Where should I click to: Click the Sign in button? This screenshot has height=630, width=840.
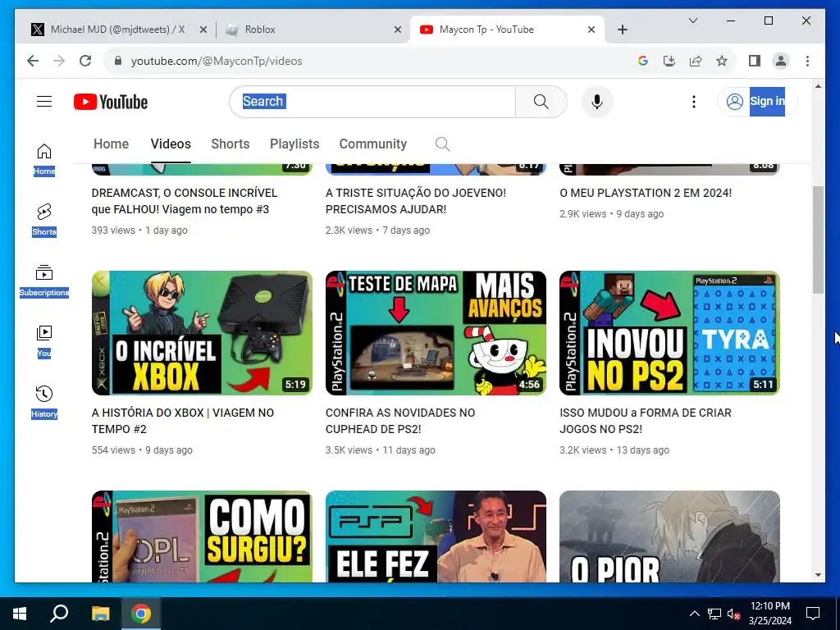pyautogui.click(x=757, y=101)
